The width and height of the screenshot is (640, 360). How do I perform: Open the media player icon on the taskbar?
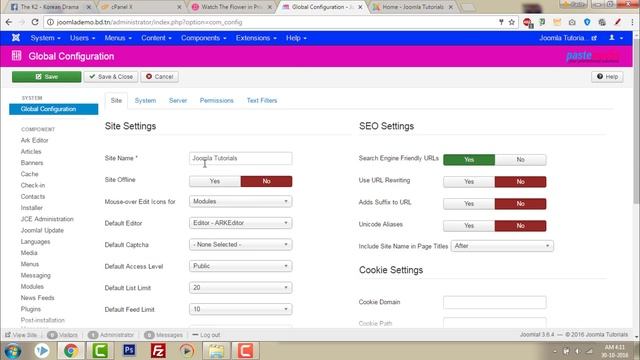[x=187, y=351]
